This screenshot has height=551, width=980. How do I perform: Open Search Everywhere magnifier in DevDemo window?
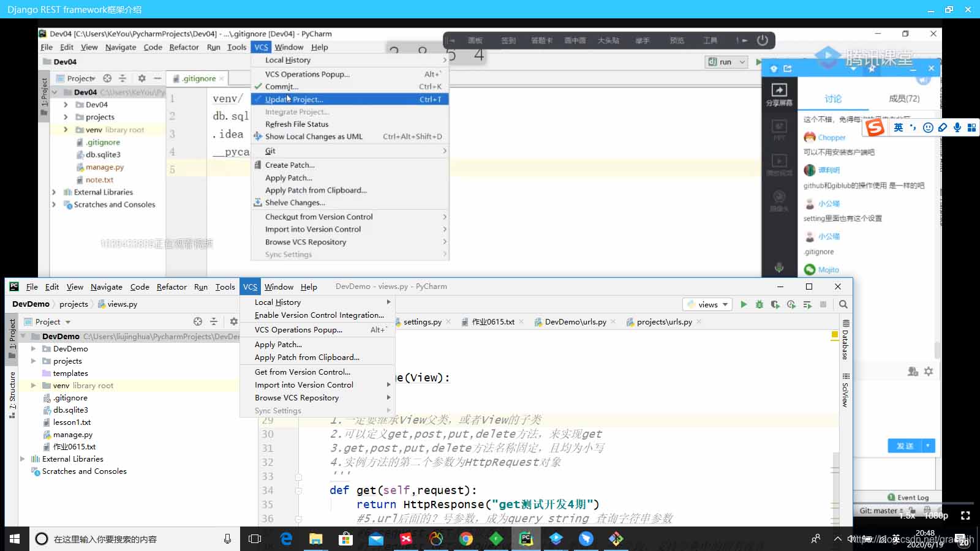pos(843,304)
